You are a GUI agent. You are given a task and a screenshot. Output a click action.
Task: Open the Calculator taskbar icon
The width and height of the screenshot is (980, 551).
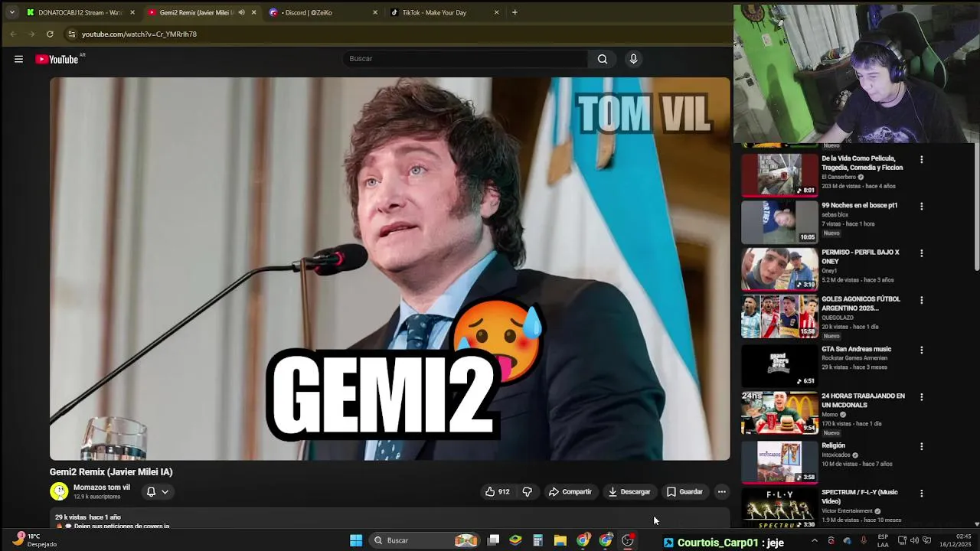click(538, 540)
